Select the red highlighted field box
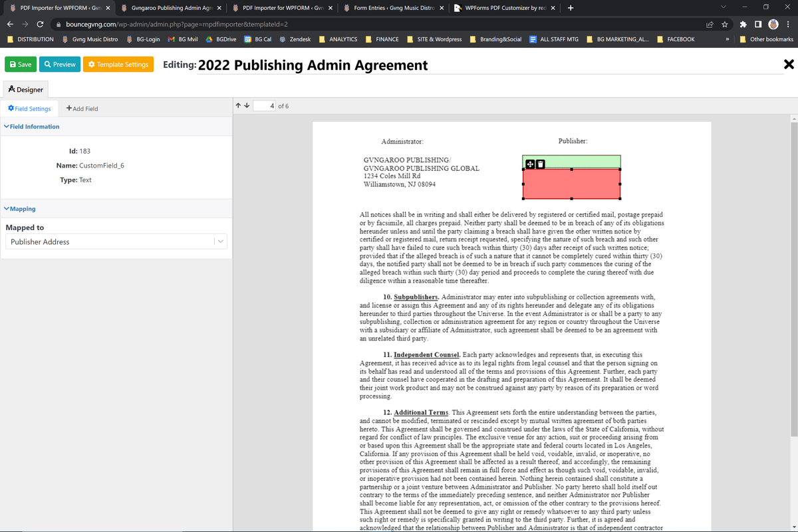This screenshot has height=532, width=798. [571, 184]
